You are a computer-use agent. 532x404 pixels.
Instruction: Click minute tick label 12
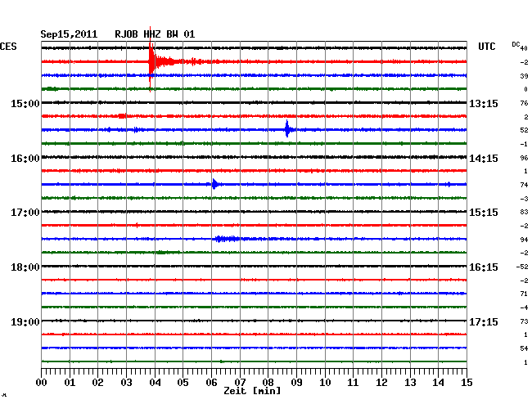(381, 382)
